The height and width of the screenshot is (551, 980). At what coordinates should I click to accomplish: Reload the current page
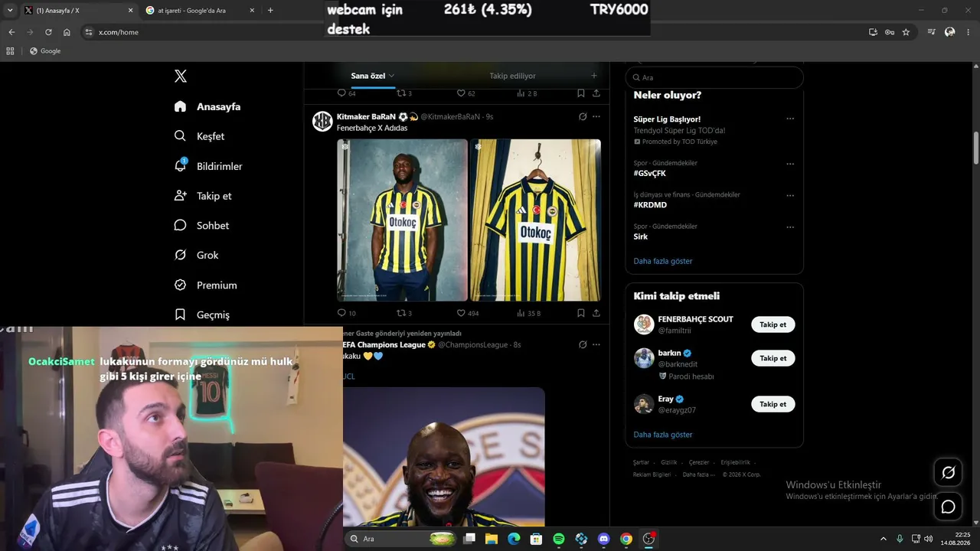48,32
